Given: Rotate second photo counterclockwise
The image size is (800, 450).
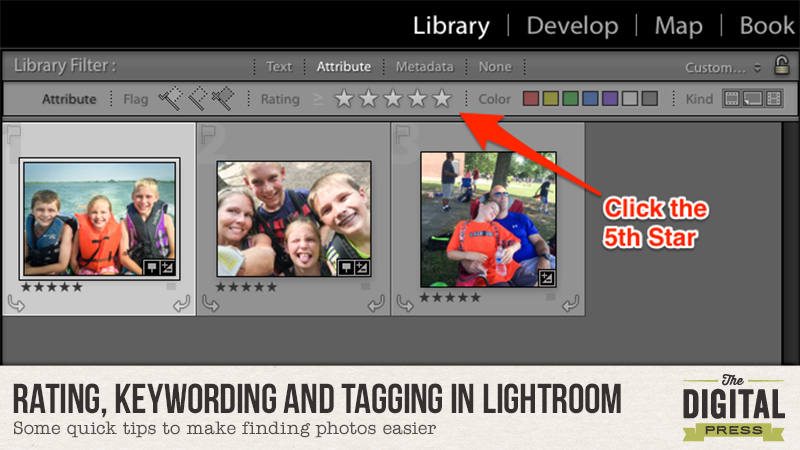Looking at the screenshot, I should click(211, 304).
